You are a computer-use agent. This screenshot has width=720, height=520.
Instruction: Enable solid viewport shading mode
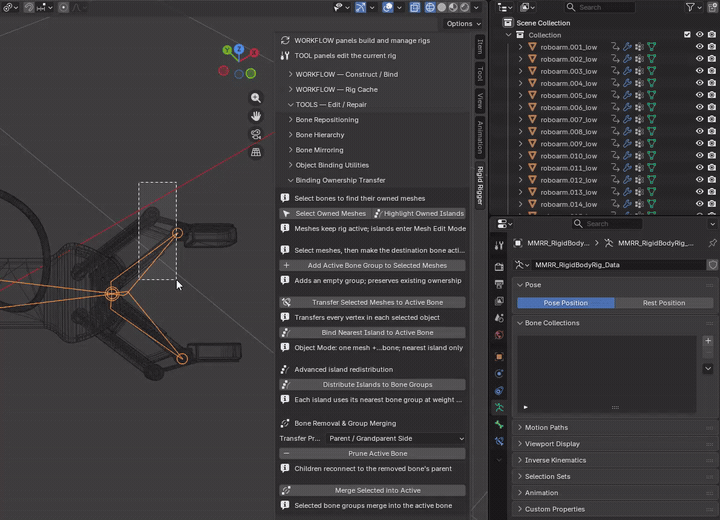[x=442, y=7]
